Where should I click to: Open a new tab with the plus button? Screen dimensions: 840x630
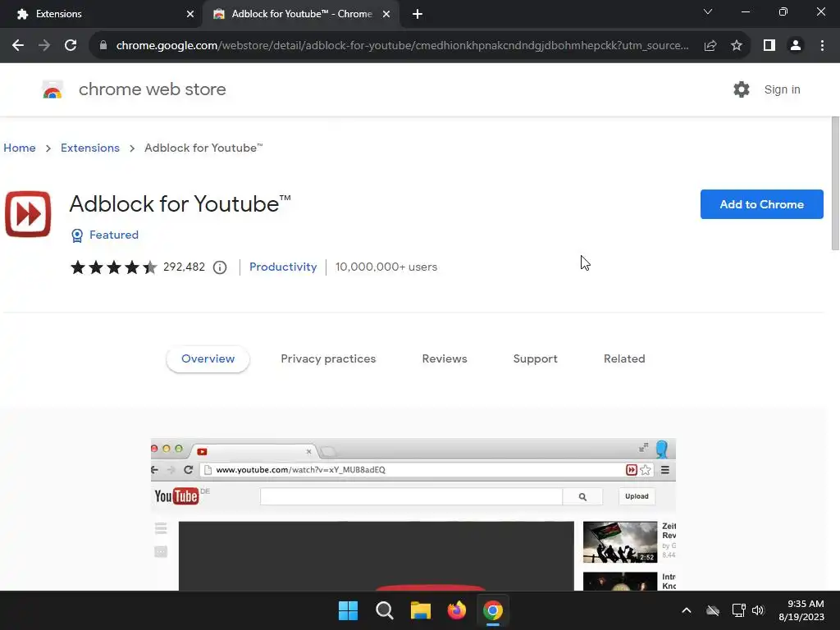point(418,14)
